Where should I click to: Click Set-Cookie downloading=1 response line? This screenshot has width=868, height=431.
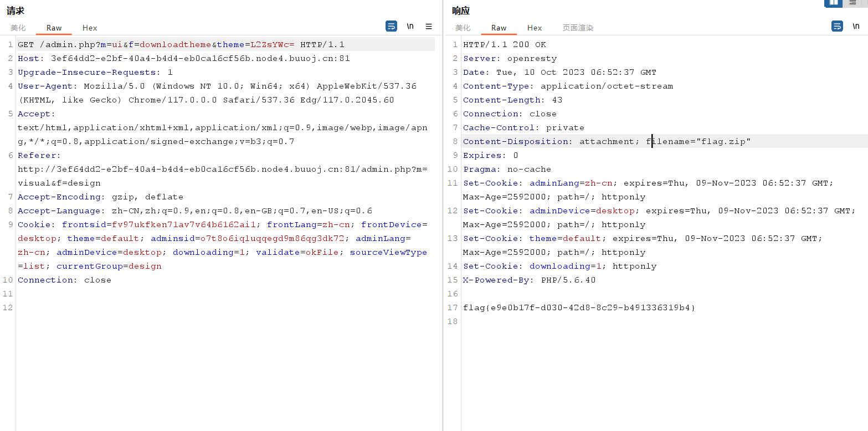pos(560,266)
